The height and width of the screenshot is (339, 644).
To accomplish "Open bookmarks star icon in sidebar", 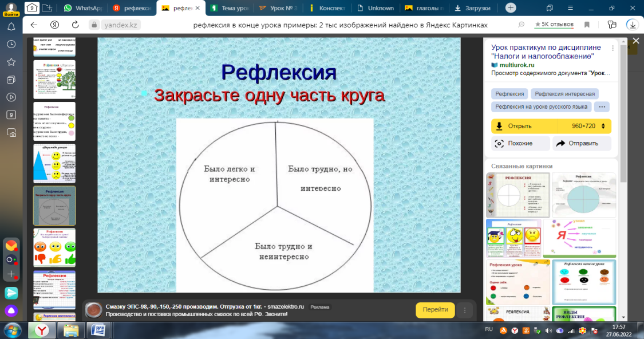I will (11, 62).
